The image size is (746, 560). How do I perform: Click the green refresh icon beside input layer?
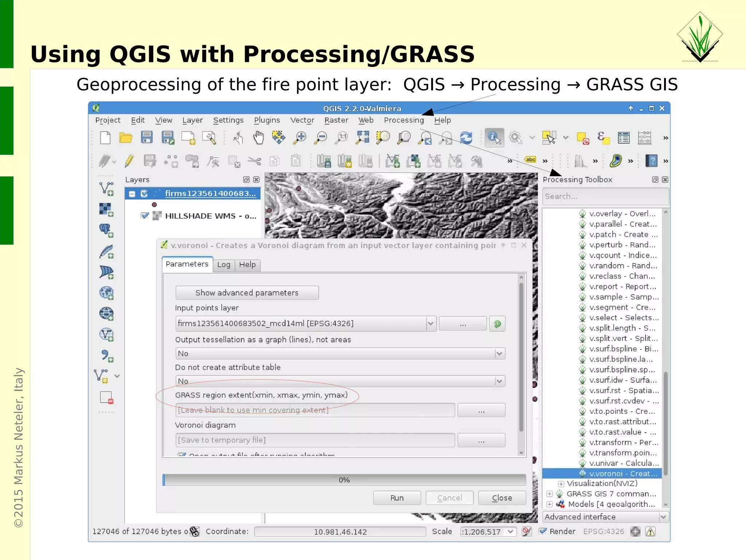[497, 324]
